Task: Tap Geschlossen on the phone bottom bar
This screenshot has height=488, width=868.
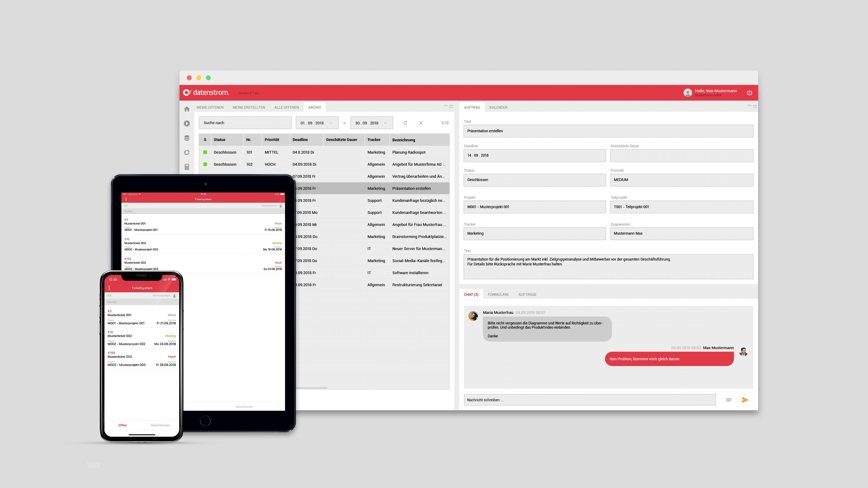Action: tap(160, 425)
